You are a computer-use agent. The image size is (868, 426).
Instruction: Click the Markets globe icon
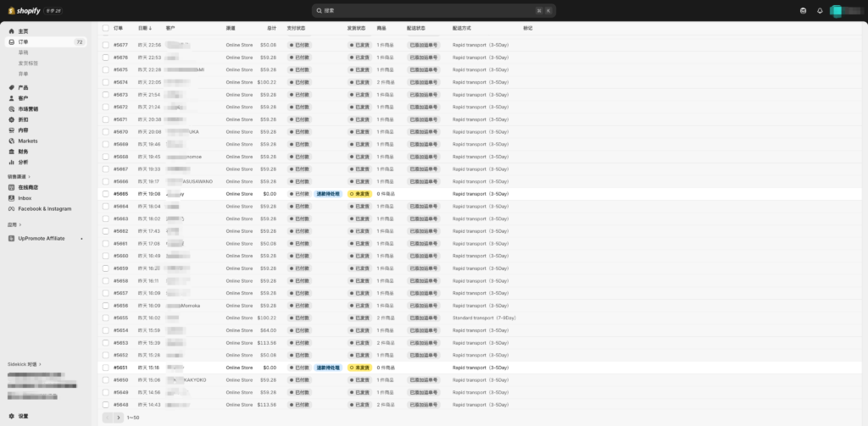click(12, 141)
